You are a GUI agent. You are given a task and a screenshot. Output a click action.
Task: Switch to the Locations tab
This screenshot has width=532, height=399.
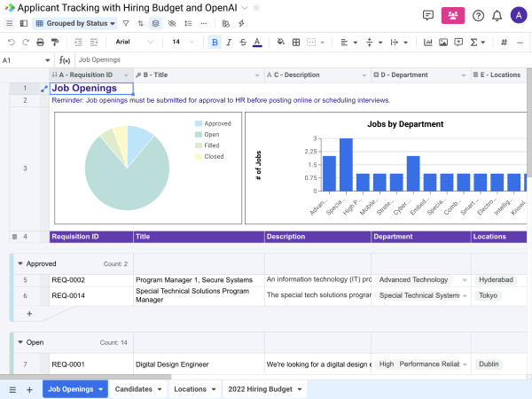point(195,389)
